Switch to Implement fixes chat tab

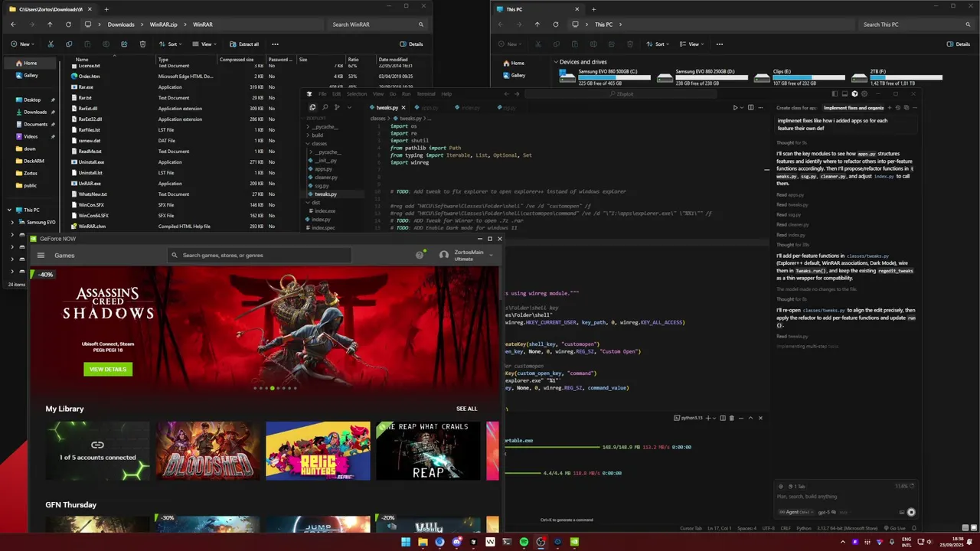pyautogui.click(x=853, y=108)
